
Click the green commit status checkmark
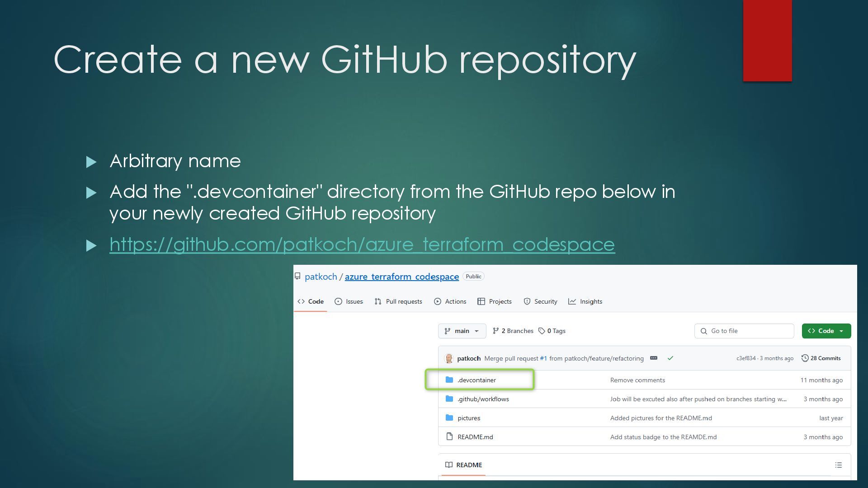[x=670, y=358]
